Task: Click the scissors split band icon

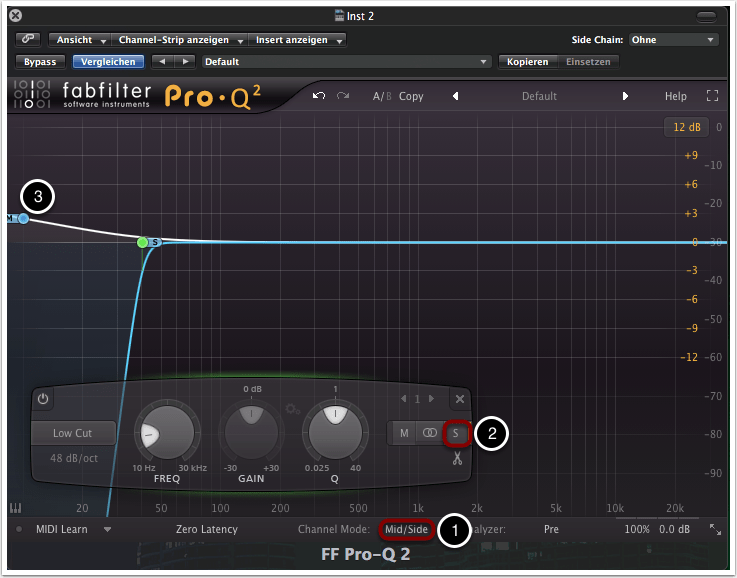Action: click(457, 459)
